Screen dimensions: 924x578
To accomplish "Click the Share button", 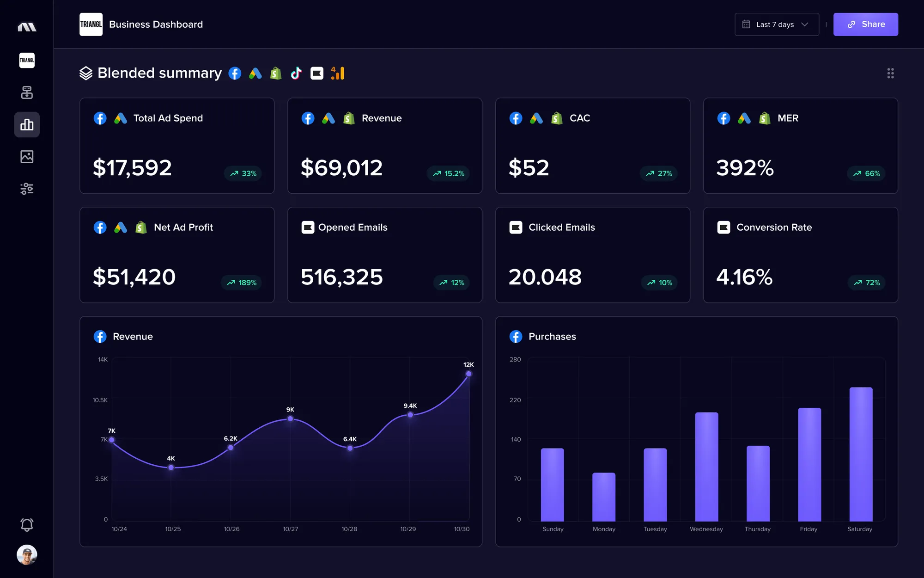I will coord(865,25).
